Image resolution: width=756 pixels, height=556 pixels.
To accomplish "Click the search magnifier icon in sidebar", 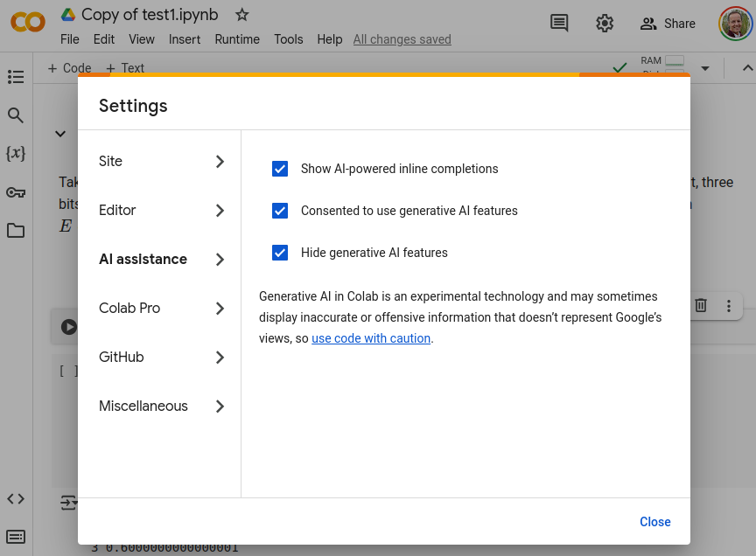I will point(16,115).
